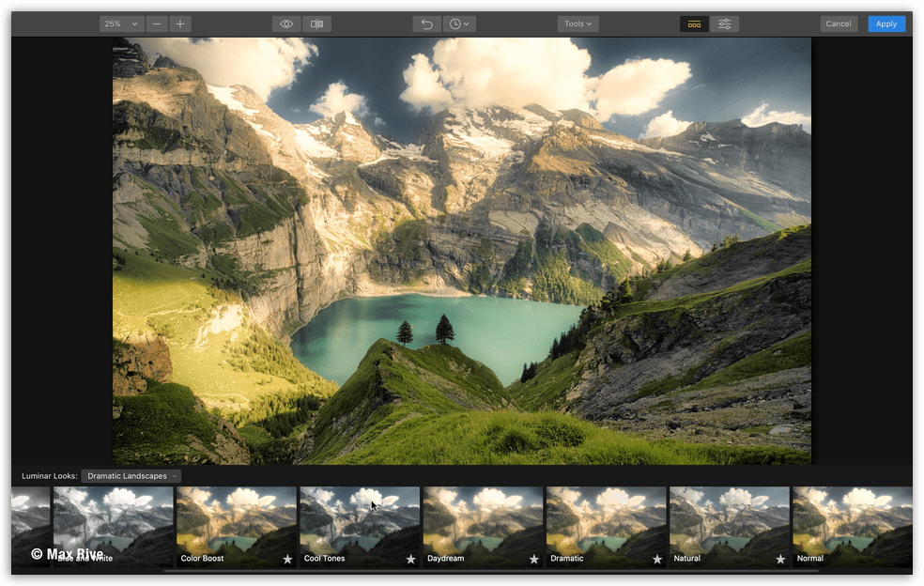Zoom out using the minus icon

click(157, 23)
